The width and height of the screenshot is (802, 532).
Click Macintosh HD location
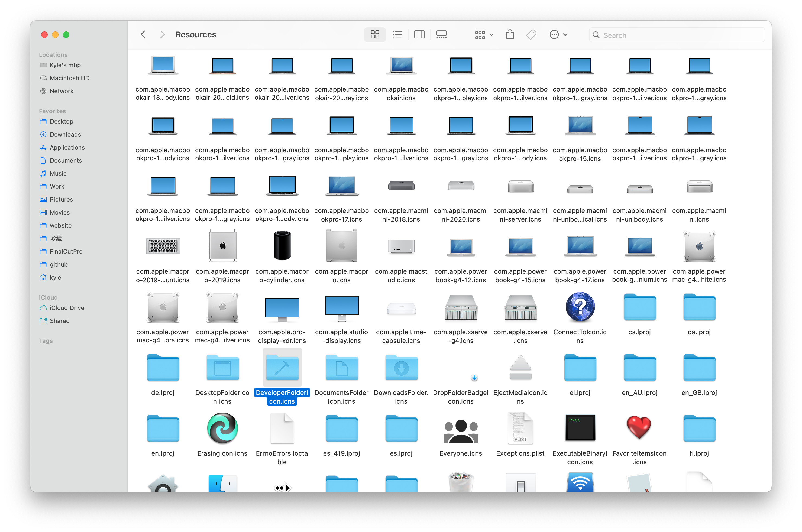click(69, 78)
